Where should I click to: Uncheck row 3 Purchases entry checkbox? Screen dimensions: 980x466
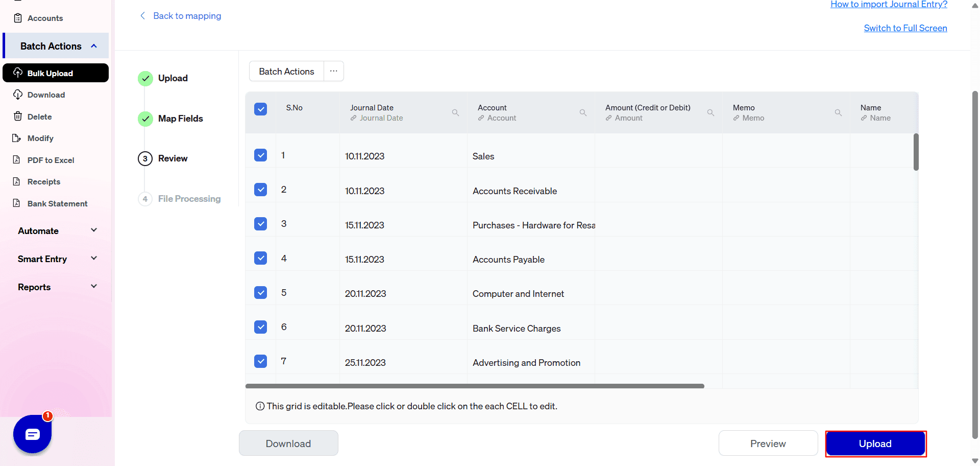[260, 224]
